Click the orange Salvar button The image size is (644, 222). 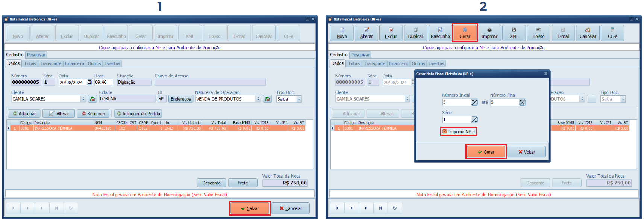(x=250, y=208)
